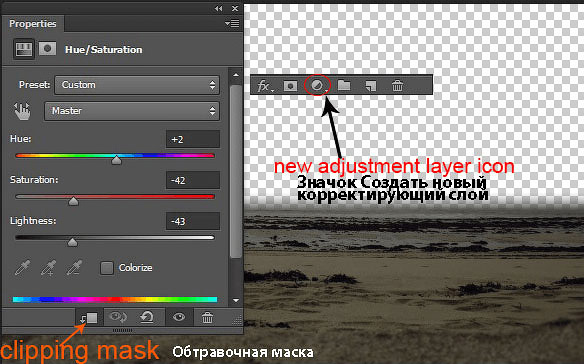This screenshot has height=364, width=584.
Task: Select the first eyedropper tool
Action: point(22,268)
